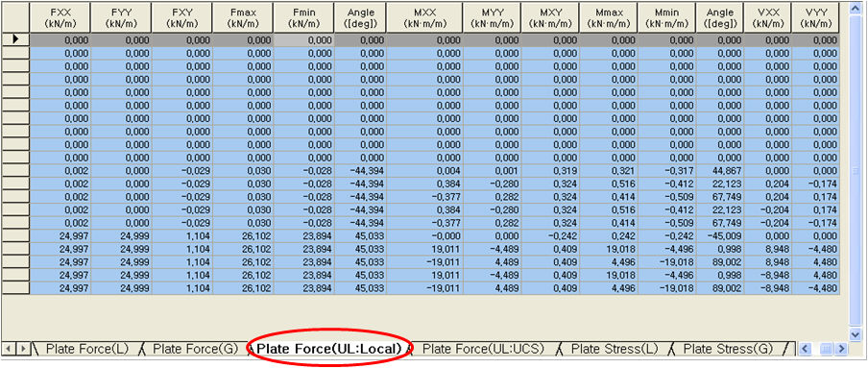Click the horizontal scrollbar left arrow
This screenshot has height=368, width=868.
[x=806, y=349]
